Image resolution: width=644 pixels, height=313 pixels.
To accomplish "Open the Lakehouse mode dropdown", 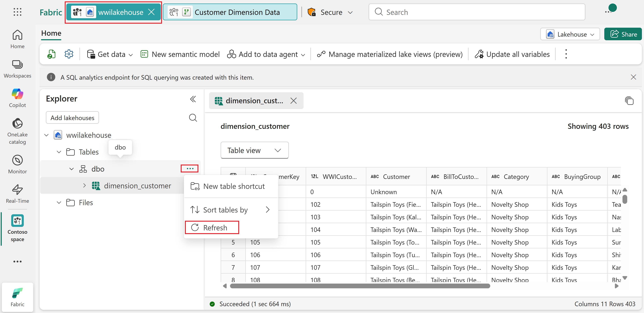I will tap(570, 34).
